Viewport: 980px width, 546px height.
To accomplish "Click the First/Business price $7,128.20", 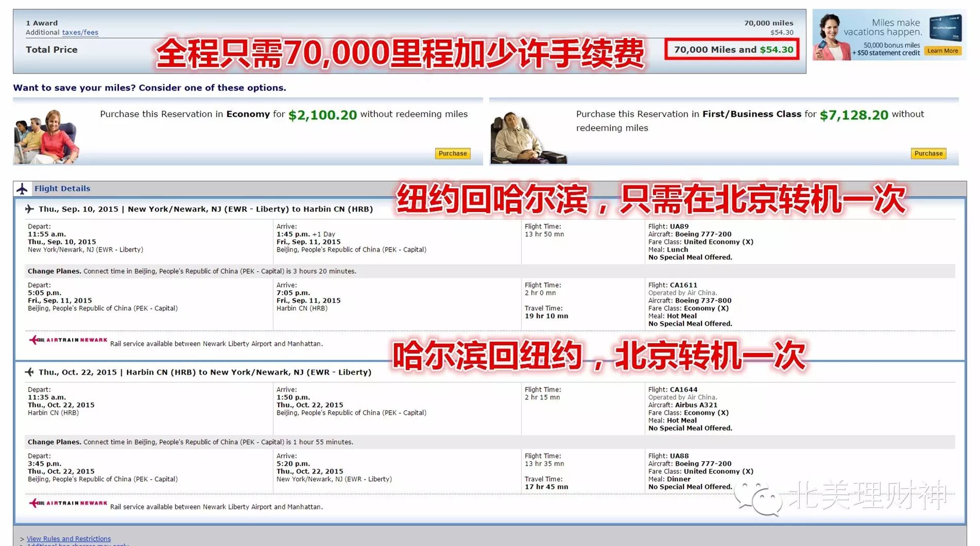I will pos(854,115).
